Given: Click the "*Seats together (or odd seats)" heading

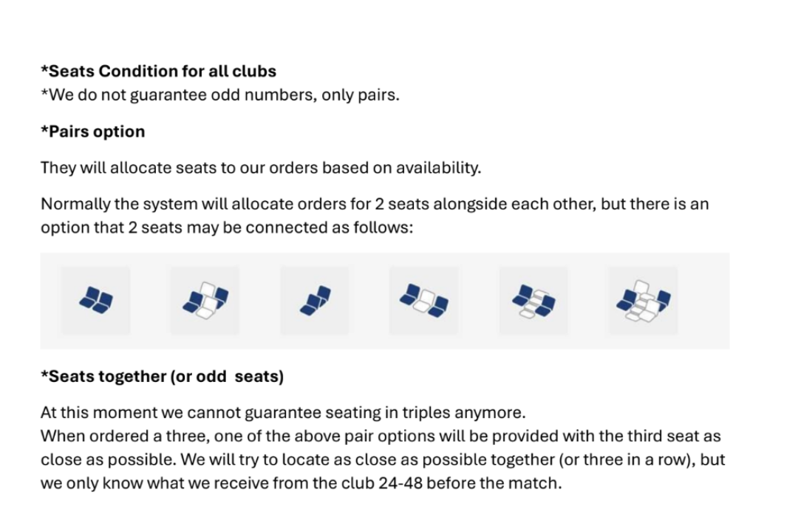Looking at the screenshot, I should pos(162,376).
